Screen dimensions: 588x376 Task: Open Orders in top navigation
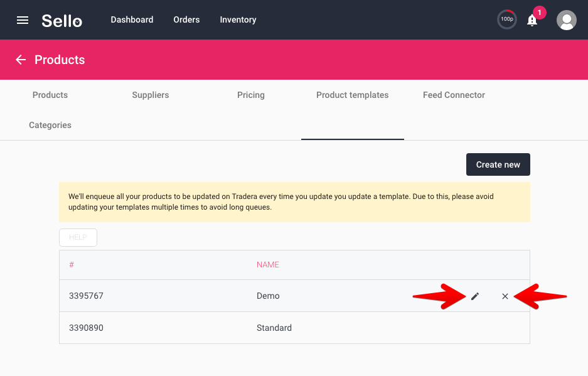pos(186,19)
